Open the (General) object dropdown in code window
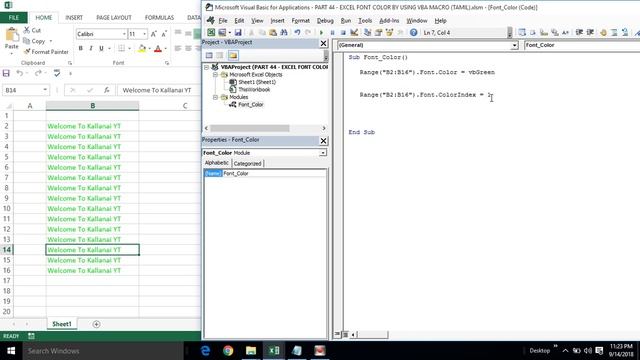Image resolution: width=640 pixels, height=360 pixels. pos(514,45)
